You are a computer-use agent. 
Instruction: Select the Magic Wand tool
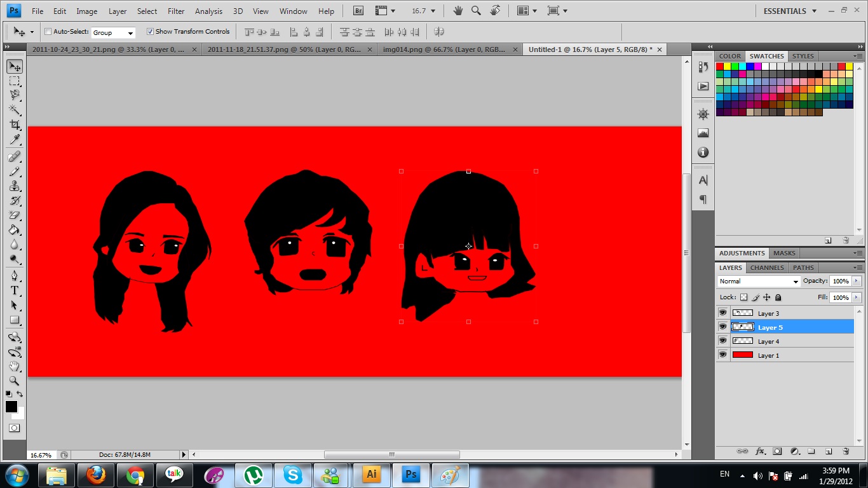click(x=15, y=110)
